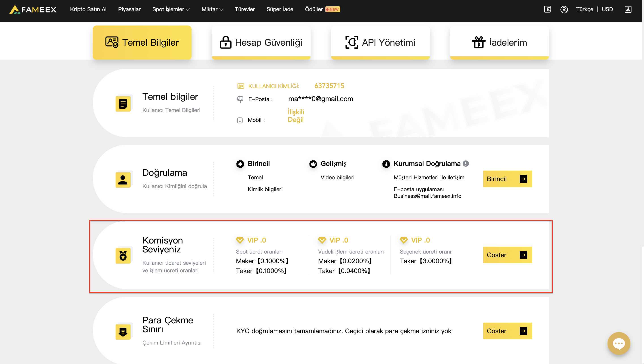
Task: Click the Spot VIP diamond icon
Action: [240, 240]
